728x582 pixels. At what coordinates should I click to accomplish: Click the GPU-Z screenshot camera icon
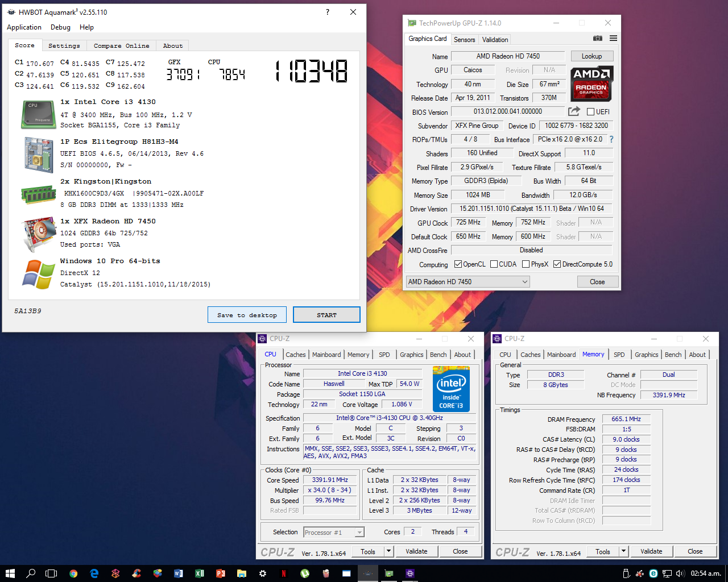(598, 38)
